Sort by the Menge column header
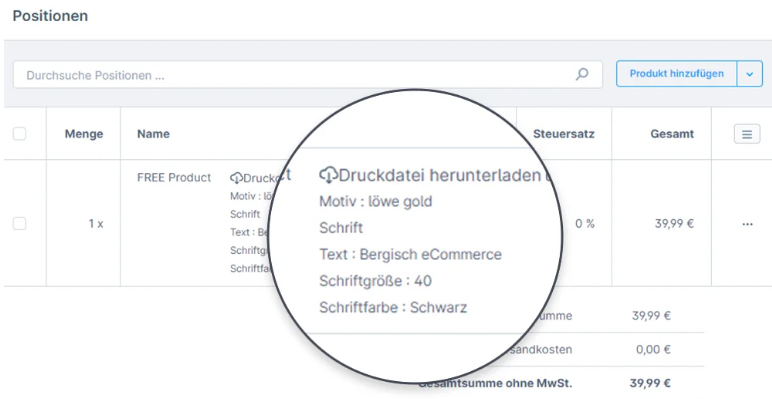The width and height of the screenshot is (772, 399). point(84,134)
